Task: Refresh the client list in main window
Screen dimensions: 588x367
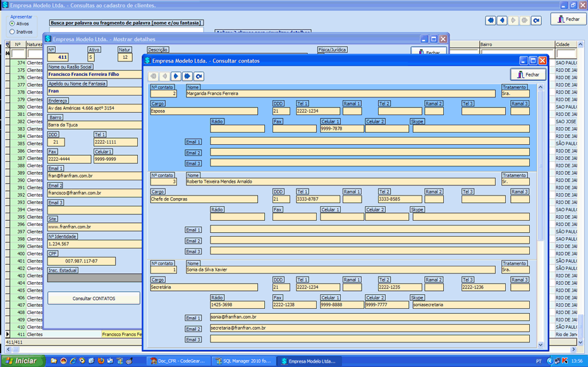Action: pos(536,20)
